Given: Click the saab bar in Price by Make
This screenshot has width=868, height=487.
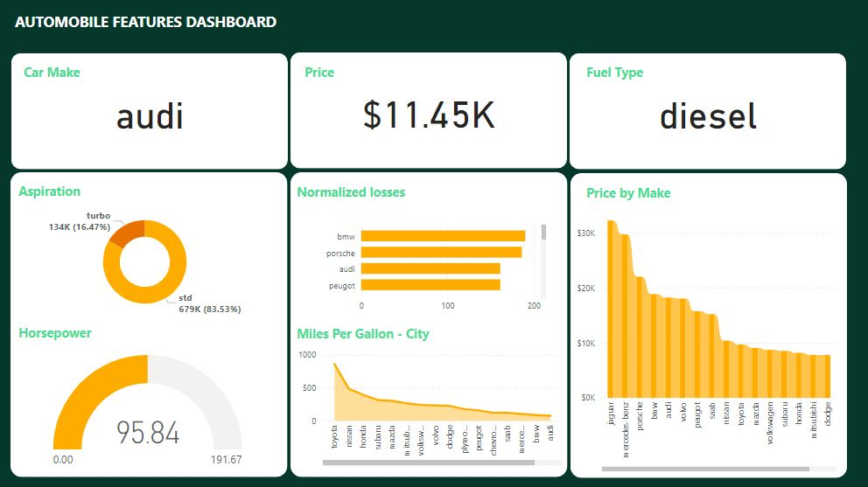Looking at the screenshot, I should pyautogui.click(x=712, y=356).
